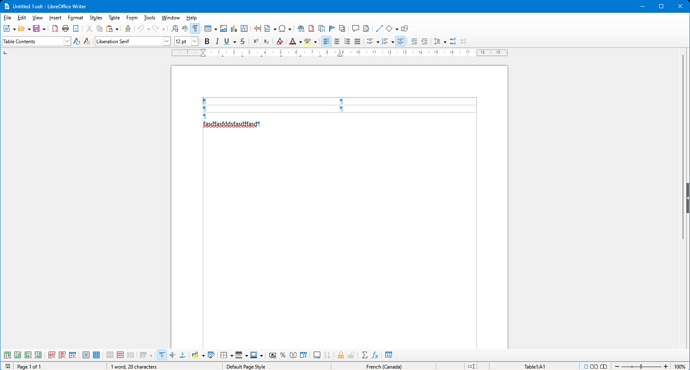Toggle Align Left paragraph
690x370 pixels.
tap(326, 41)
